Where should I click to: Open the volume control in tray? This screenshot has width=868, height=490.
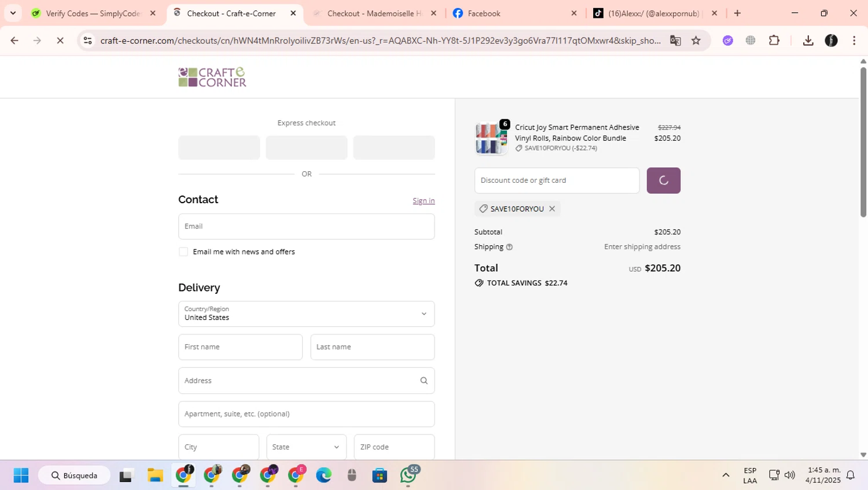pyautogui.click(x=790, y=476)
